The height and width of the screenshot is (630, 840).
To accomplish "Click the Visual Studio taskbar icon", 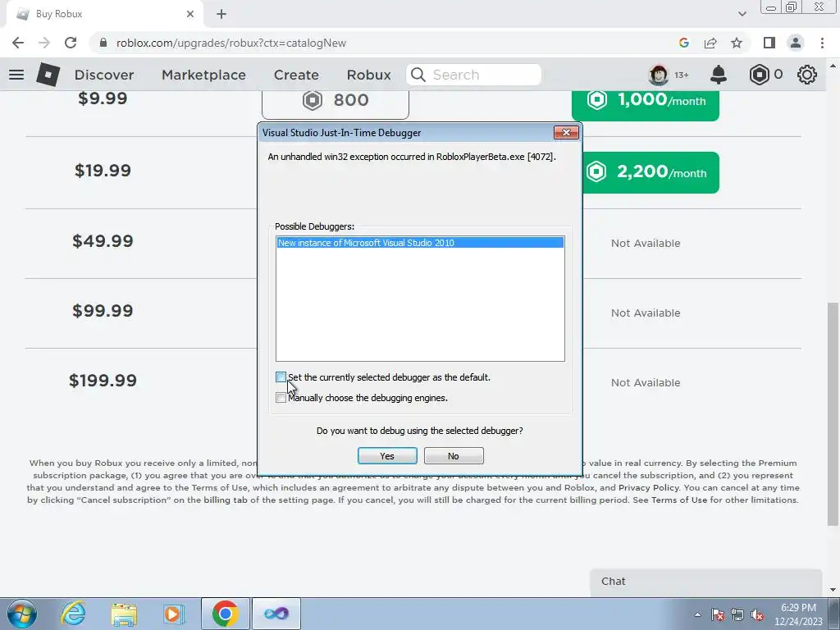I will (276, 614).
